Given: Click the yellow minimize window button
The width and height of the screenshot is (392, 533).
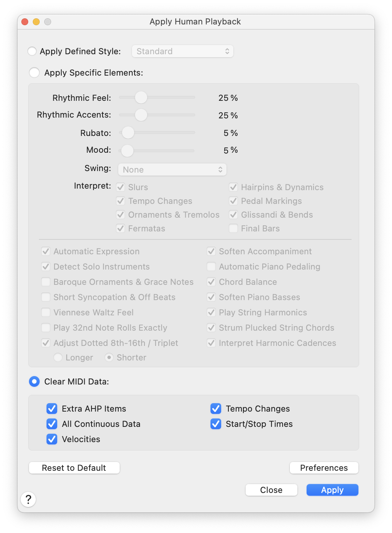Looking at the screenshot, I should [36, 22].
